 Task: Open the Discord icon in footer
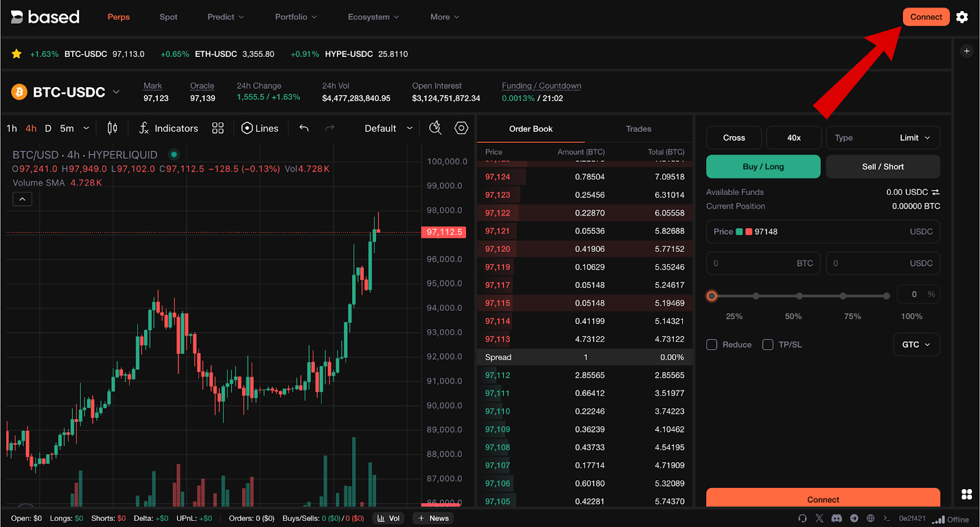pyautogui.click(x=837, y=518)
